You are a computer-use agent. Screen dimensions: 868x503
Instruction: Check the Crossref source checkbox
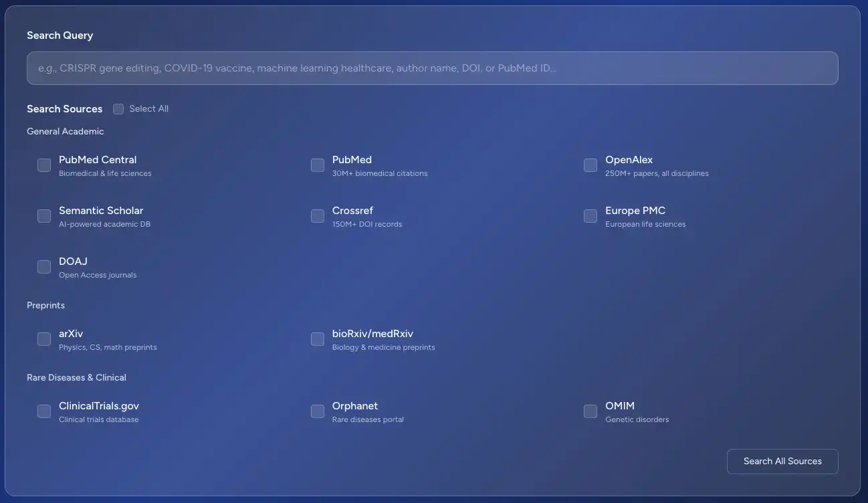318,216
